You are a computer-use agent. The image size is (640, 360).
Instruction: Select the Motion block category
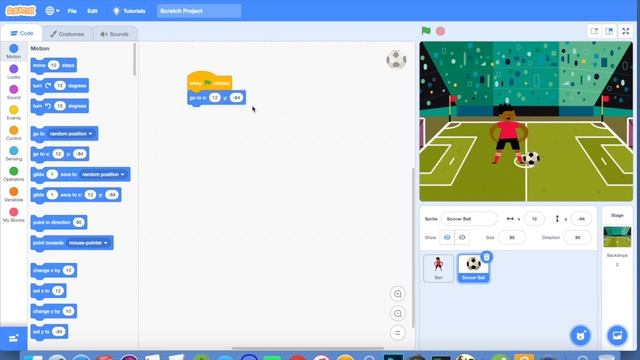coord(13,51)
